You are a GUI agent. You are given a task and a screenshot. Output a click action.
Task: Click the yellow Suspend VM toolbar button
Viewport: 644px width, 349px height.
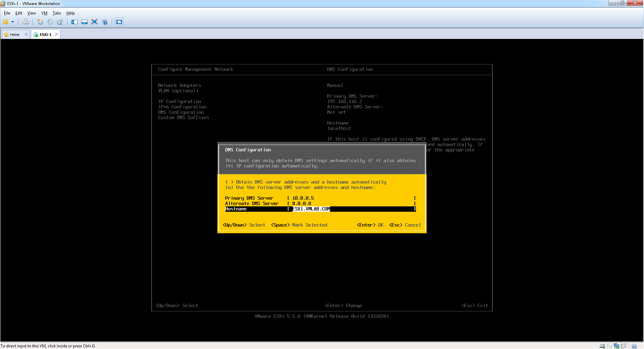[6, 22]
